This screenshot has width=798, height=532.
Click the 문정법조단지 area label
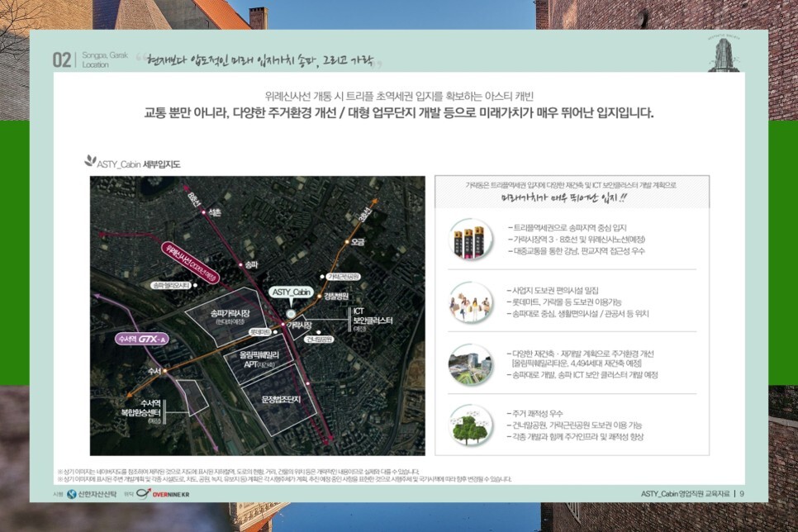click(281, 400)
